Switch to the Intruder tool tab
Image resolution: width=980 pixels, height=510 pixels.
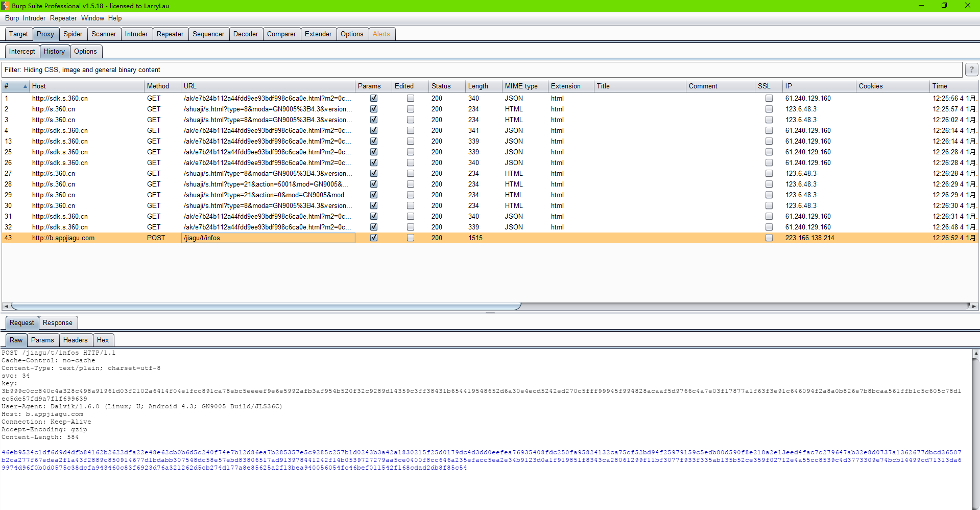click(136, 34)
